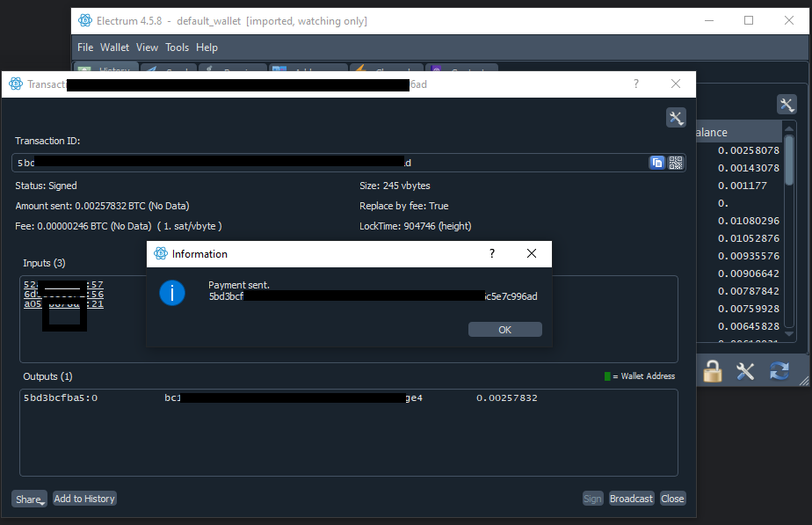Image resolution: width=812 pixels, height=525 pixels.
Task: Click the output amount 0.00257832
Action: pos(507,398)
